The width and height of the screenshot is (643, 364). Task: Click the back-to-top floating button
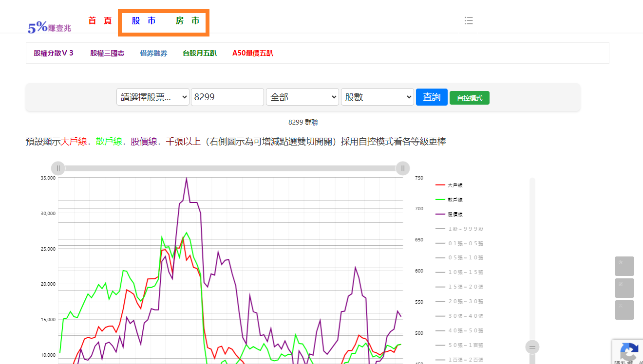pos(624,310)
